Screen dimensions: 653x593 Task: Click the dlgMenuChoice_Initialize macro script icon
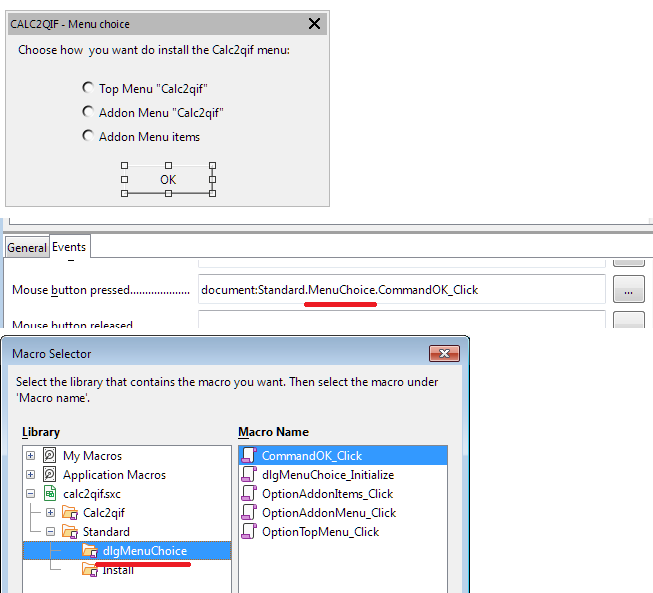[x=249, y=474]
